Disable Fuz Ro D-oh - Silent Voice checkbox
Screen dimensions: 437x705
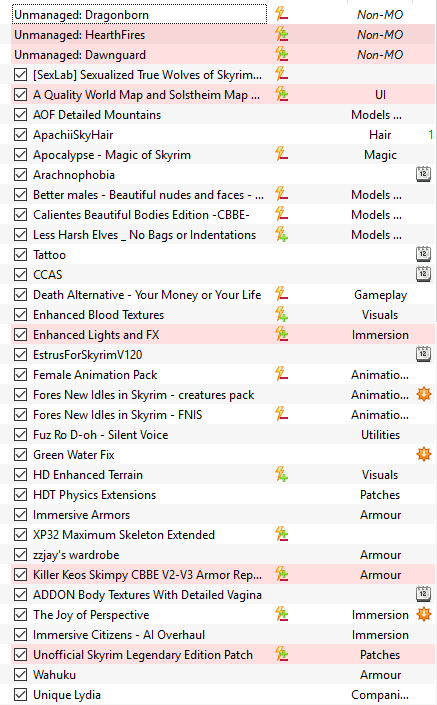(20, 434)
